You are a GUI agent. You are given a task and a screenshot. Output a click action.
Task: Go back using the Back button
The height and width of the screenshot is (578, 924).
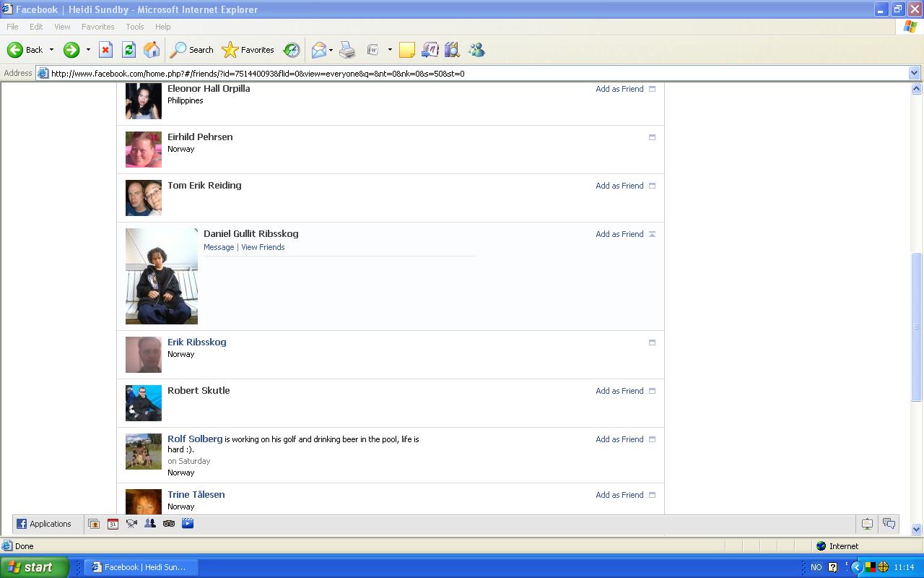[x=25, y=50]
